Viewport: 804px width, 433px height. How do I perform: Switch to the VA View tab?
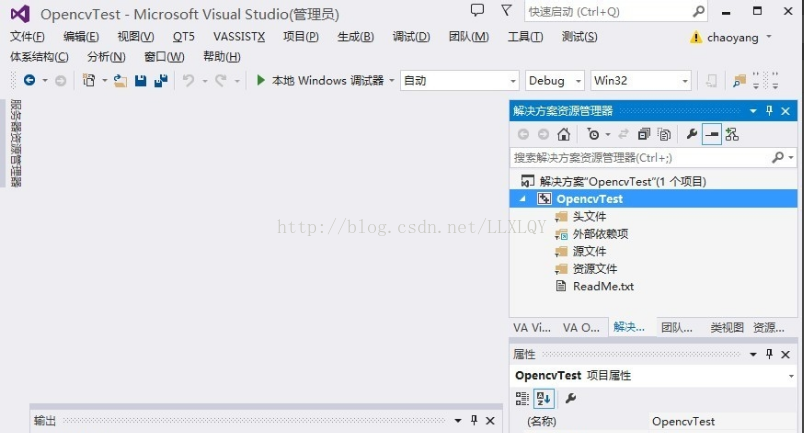(x=532, y=328)
